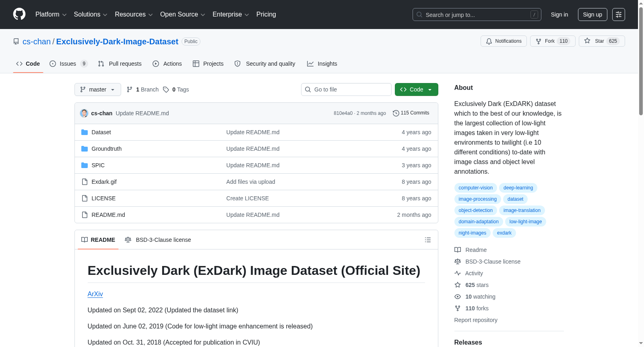Open the exdark topic tag
This screenshot has width=644, height=347.
tap(504, 233)
